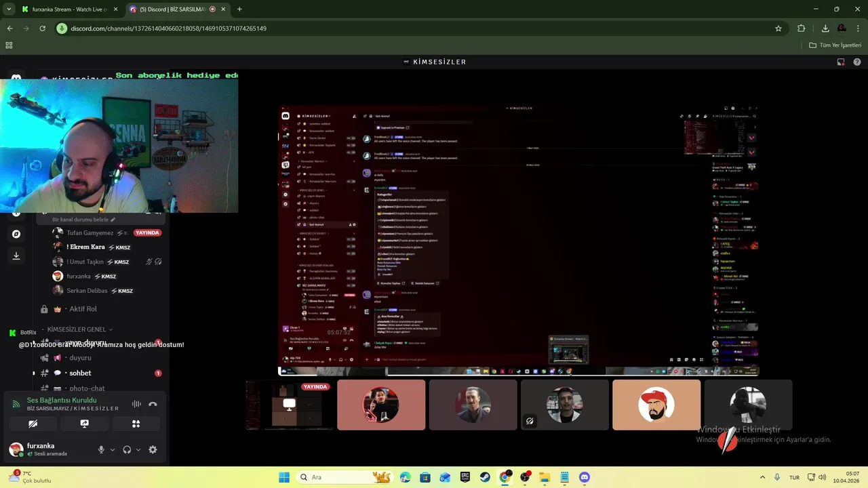The image size is (868, 488).
Task: Select the participant tile with muted icon
Action: (564, 405)
